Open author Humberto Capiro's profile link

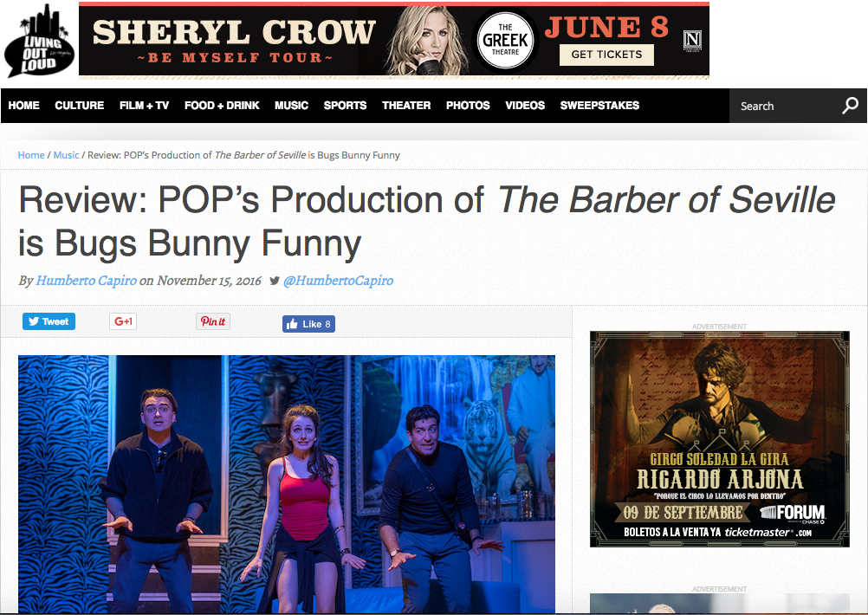[x=86, y=281]
